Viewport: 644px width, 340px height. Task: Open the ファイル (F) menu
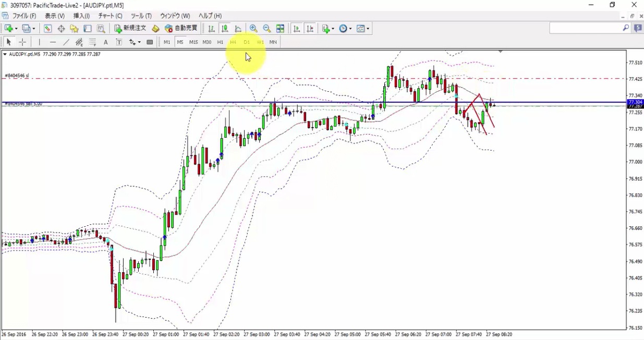click(x=24, y=16)
